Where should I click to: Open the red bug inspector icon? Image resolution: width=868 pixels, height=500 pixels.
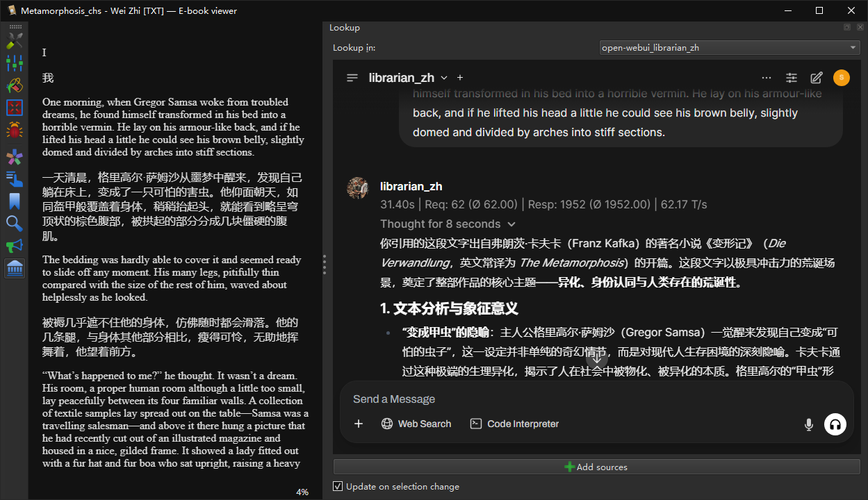(15, 130)
